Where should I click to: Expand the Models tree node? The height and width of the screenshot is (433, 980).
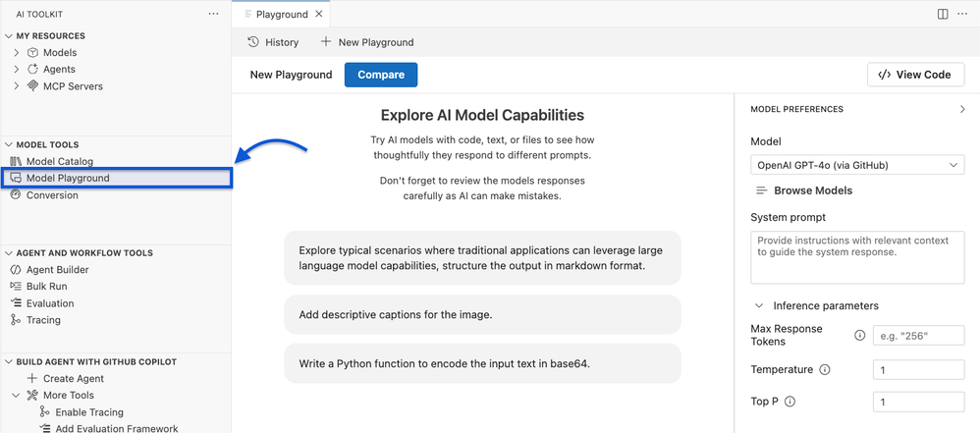[17, 53]
